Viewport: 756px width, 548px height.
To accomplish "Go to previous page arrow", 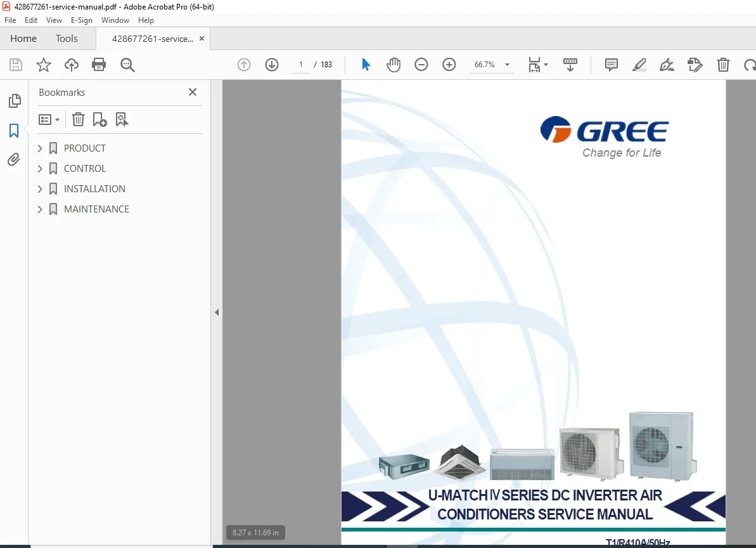I will point(244,65).
